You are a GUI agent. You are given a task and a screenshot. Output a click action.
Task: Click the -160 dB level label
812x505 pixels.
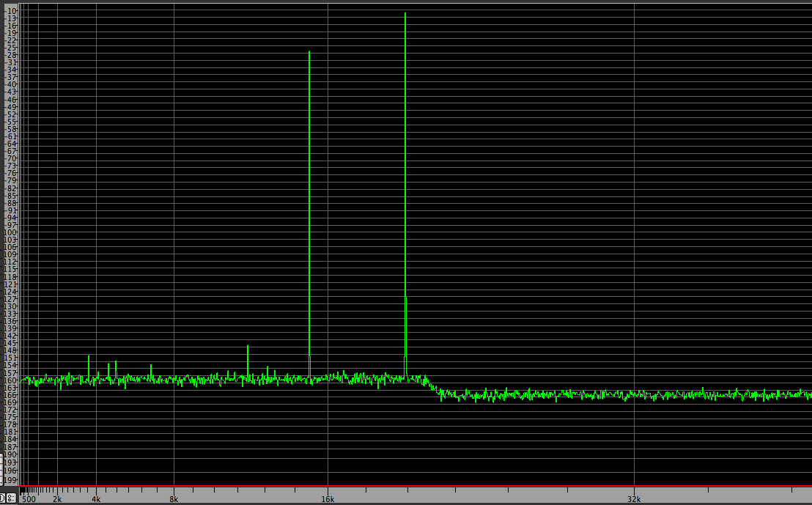[x=10, y=380]
